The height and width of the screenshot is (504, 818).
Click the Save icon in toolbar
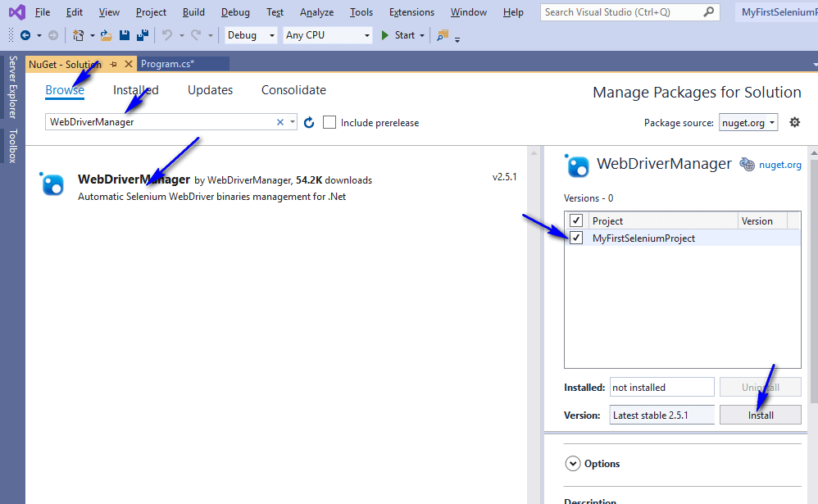click(x=124, y=35)
